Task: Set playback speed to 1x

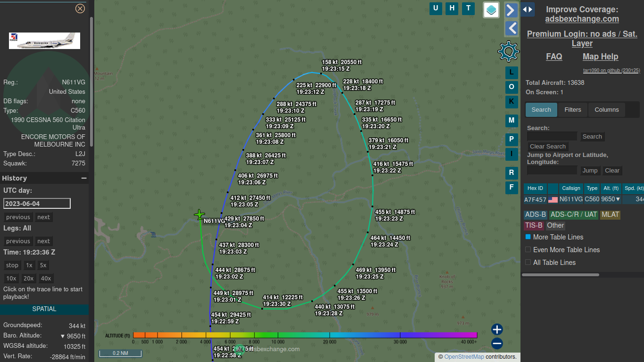Action: click(29, 265)
